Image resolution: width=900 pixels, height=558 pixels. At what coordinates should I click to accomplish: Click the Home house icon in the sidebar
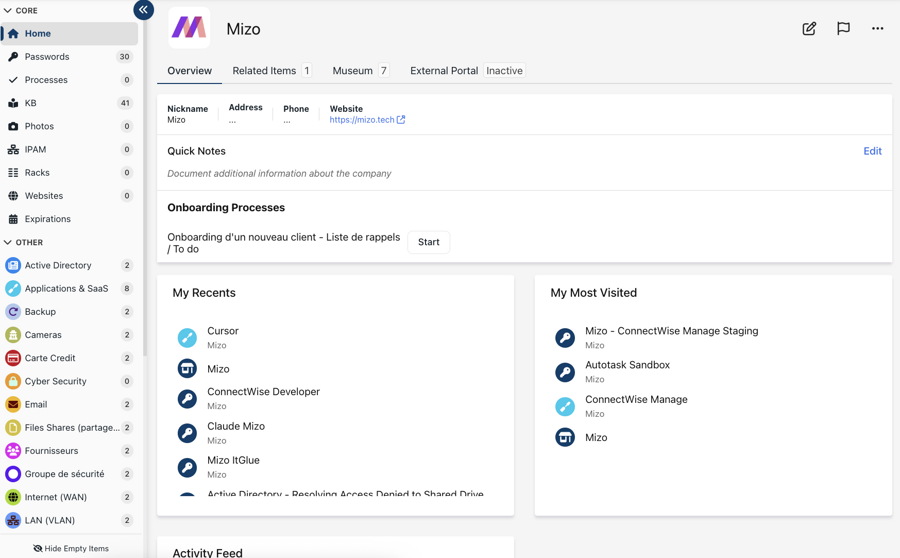(13, 33)
